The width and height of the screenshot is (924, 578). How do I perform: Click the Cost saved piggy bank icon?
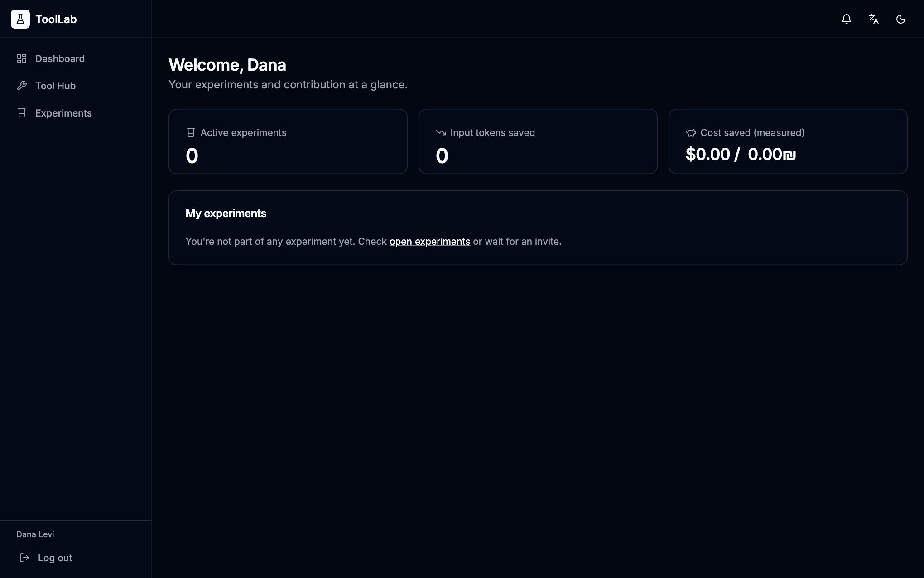(x=691, y=133)
